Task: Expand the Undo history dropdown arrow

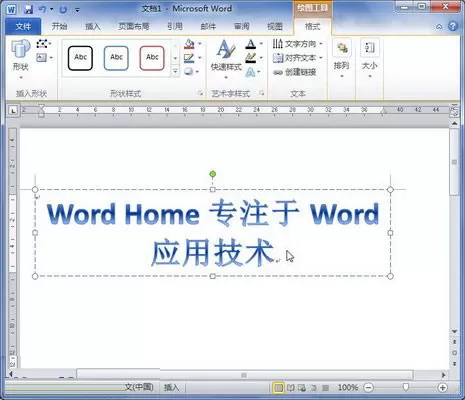Action: [x=52, y=9]
